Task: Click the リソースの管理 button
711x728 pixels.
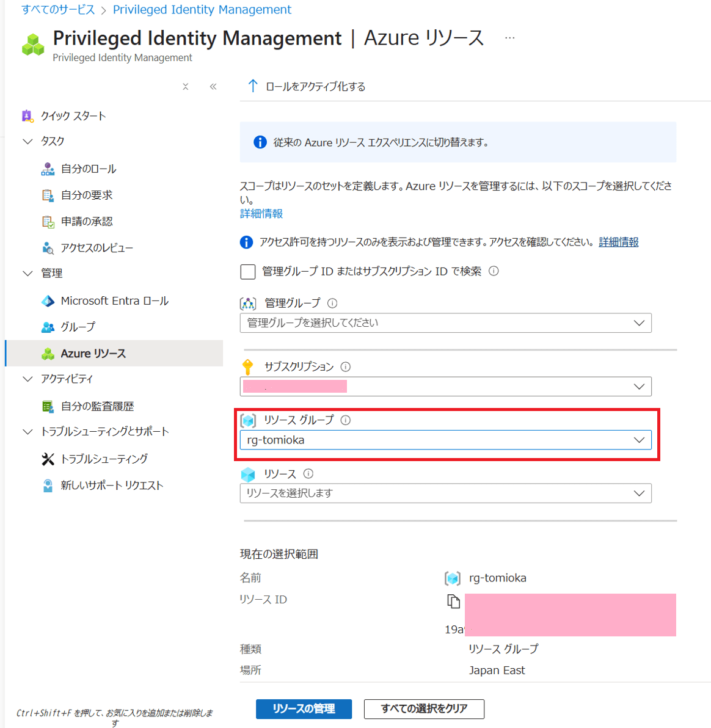Action: 304,709
